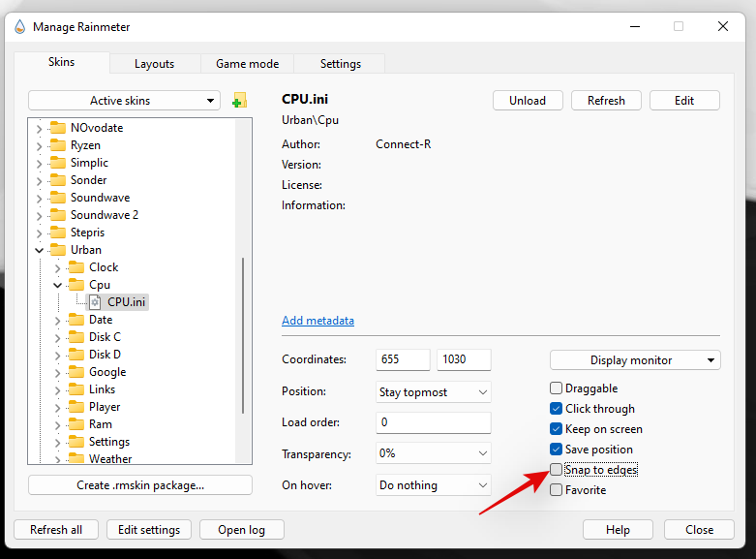Unload the CPU.ini skin
The height and width of the screenshot is (559, 756).
tap(528, 101)
